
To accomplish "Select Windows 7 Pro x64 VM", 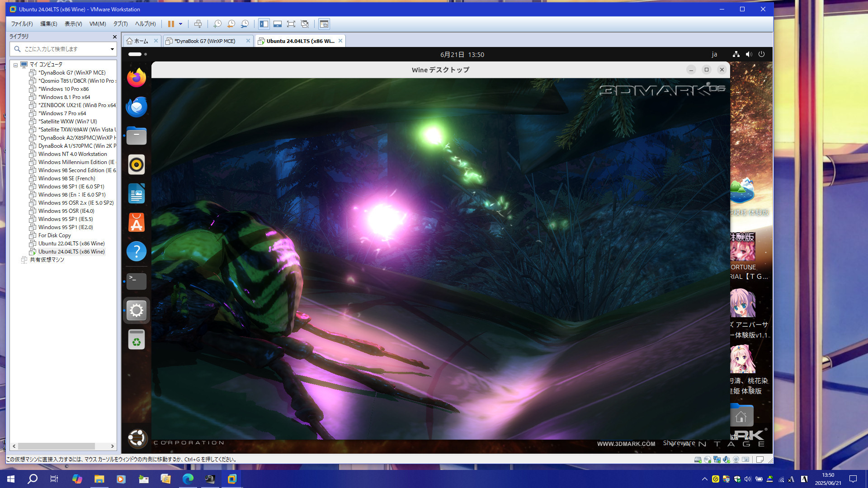I will click(62, 113).
